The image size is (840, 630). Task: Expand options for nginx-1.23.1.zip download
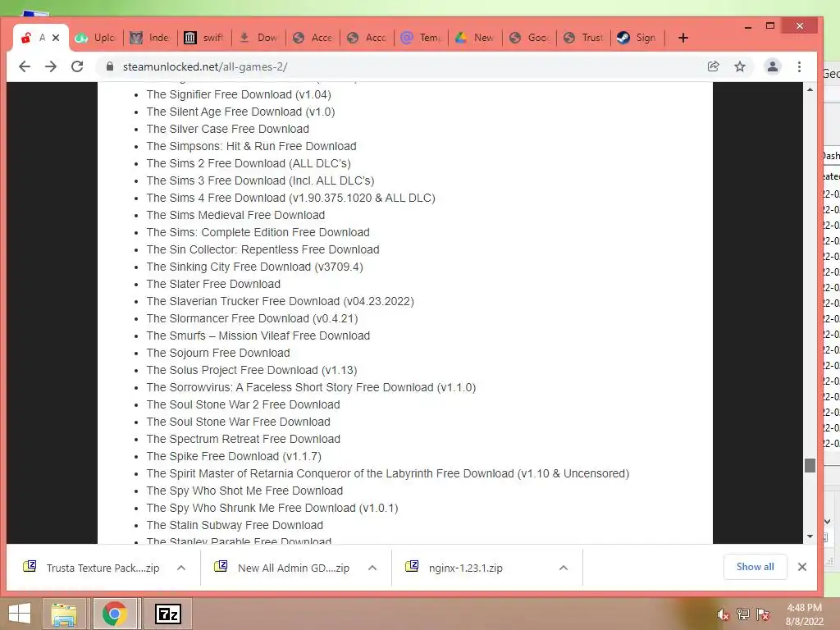tap(563, 568)
